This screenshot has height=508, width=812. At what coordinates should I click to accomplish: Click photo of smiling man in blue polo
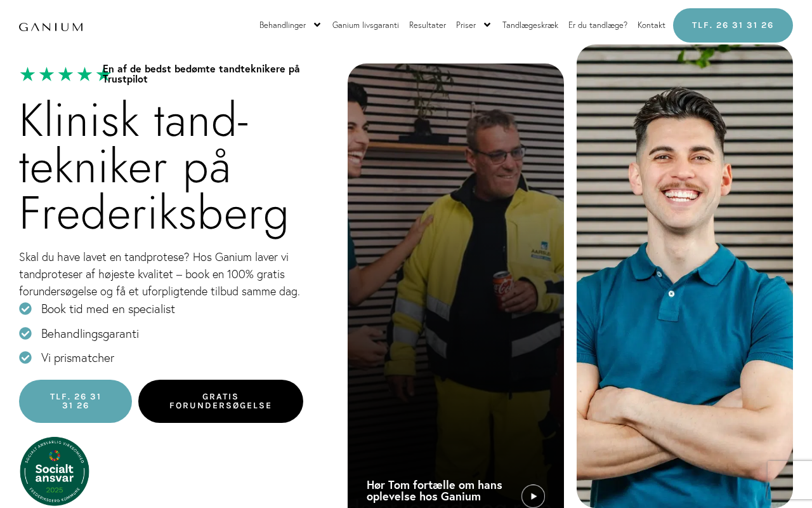(x=684, y=276)
